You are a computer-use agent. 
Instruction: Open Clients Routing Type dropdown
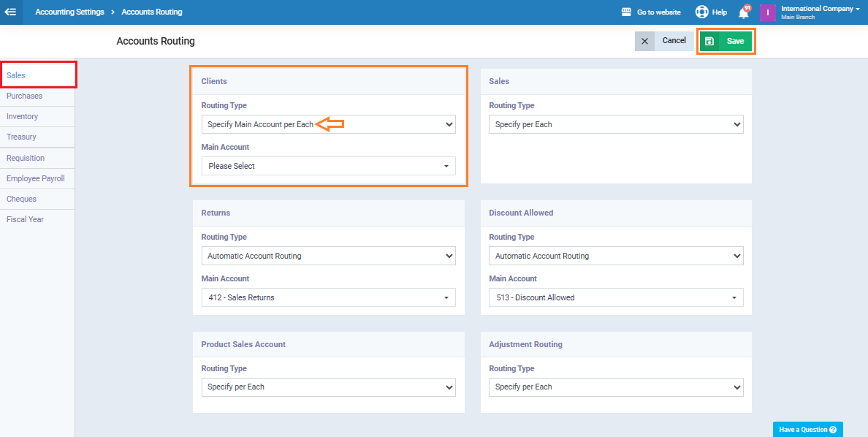[328, 124]
